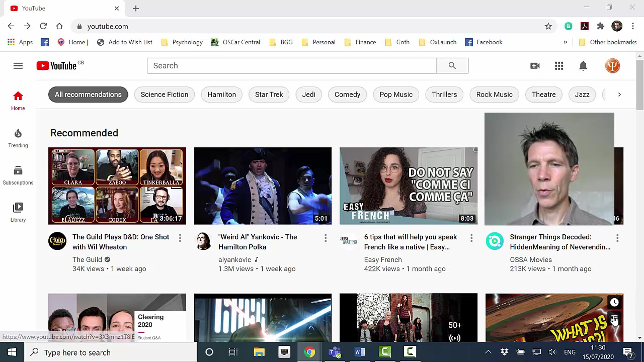
Task: Open the YouTube guide hamburger menu
Action: point(18,66)
